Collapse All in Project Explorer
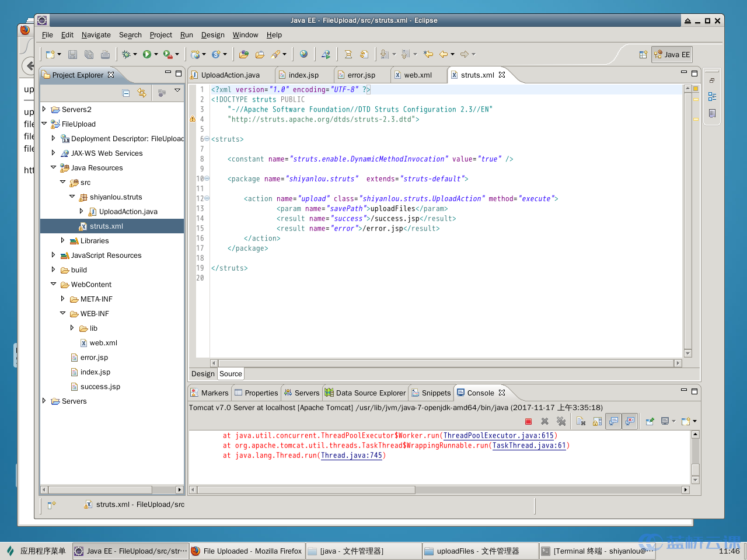 pyautogui.click(x=126, y=93)
